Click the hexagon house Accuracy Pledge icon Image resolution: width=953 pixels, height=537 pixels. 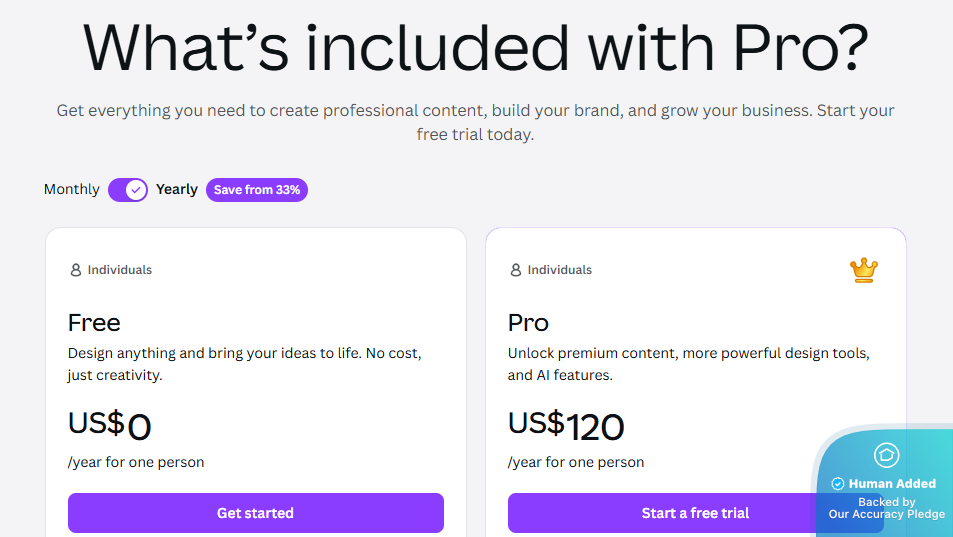pyautogui.click(x=886, y=455)
